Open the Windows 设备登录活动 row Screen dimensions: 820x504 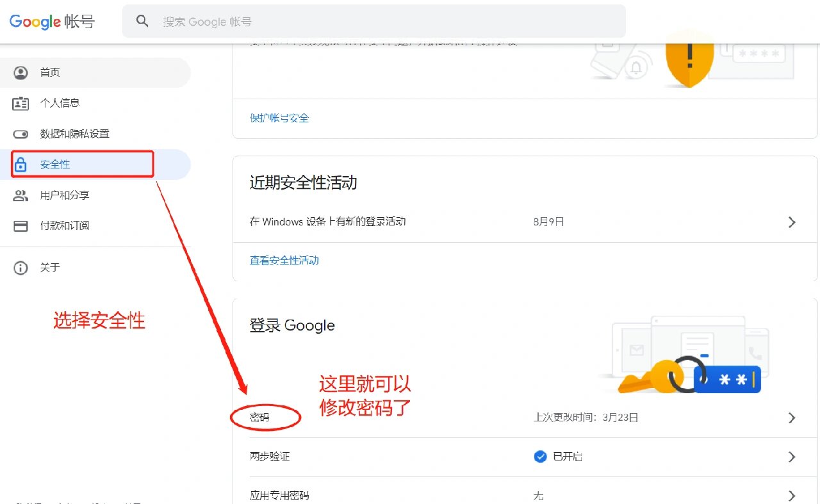pos(525,222)
